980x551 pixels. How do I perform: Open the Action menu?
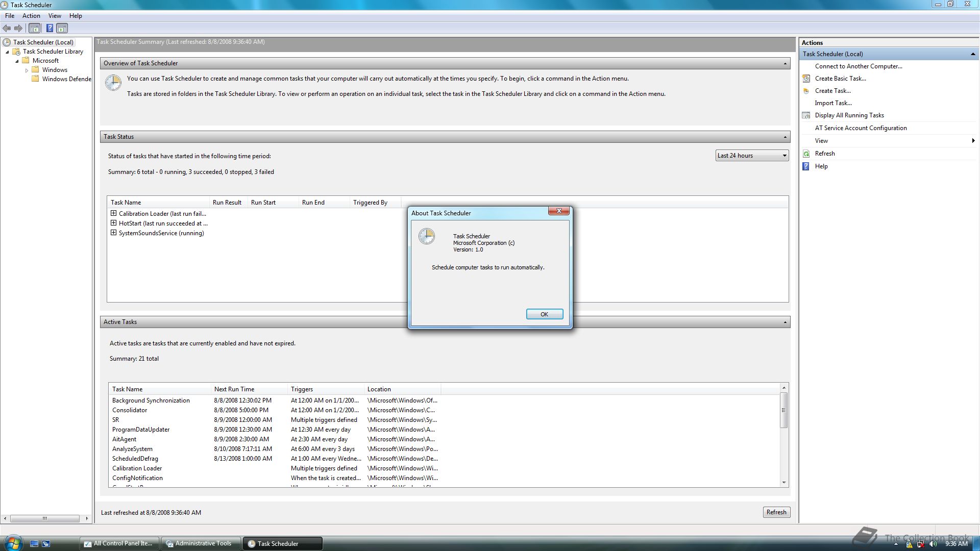point(31,16)
